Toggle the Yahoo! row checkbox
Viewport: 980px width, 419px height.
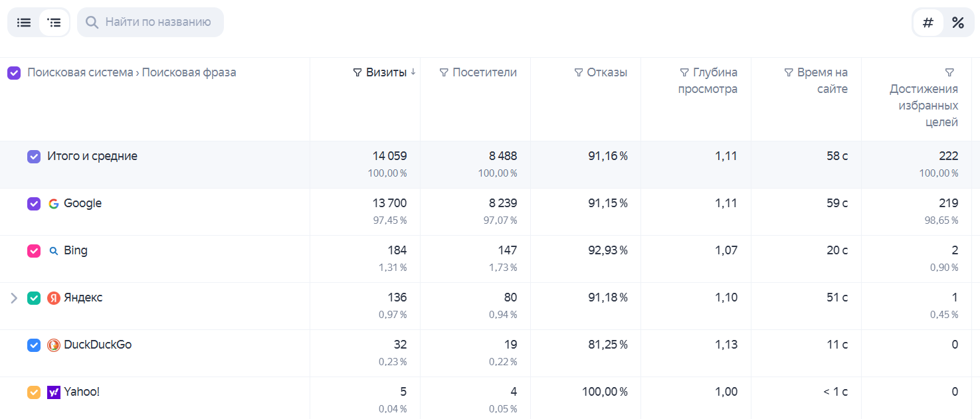[34, 392]
